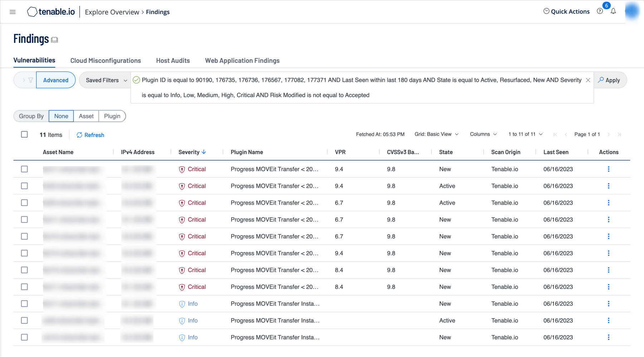The width and height of the screenshot is (644, 357).
Task: Open actions menu for first Critical Active row
Action: (609, 186)
